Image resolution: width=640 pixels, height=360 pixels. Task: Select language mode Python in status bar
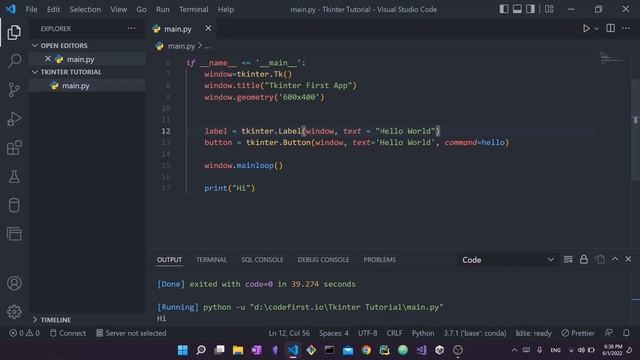[x=423, y=333]
